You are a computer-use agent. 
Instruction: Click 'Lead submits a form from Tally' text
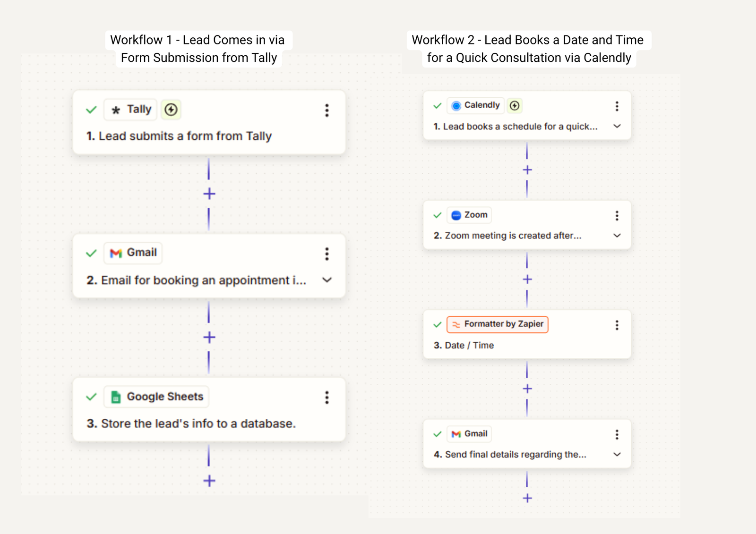[185, 136]
